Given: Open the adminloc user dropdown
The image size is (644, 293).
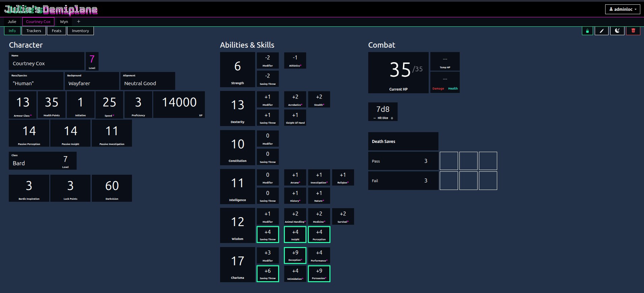Looking at the screenshot, I should (623, 9).
